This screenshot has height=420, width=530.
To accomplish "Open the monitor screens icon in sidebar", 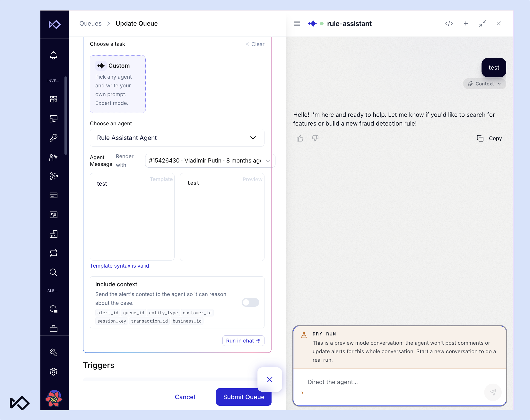I will click(x=53, y=119).
